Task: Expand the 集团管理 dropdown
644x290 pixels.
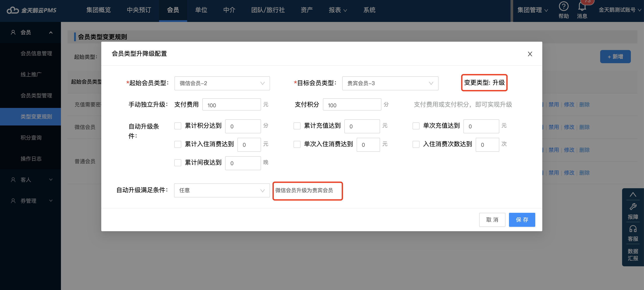Action: point(532,10)
